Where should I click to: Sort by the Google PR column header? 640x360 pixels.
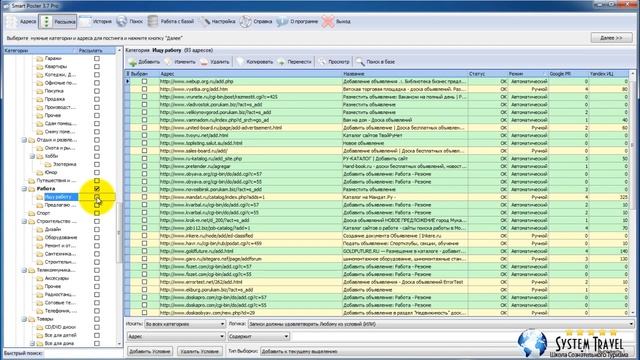tap(568, 74)
